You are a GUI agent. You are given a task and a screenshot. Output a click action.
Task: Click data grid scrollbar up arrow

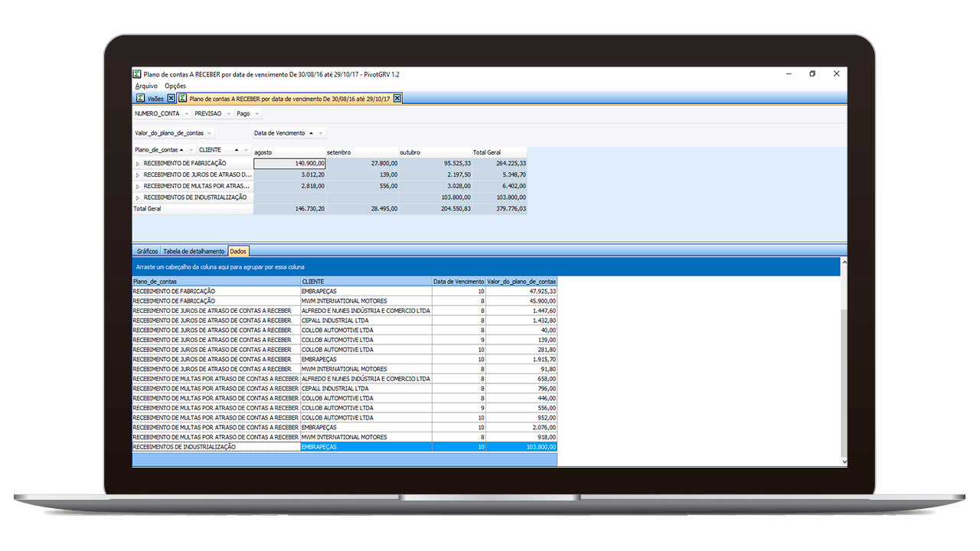[844, 262]
